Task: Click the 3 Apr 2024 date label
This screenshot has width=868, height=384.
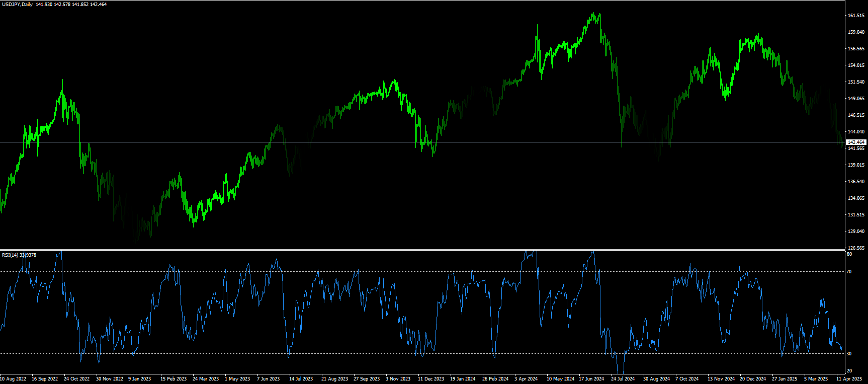Action: pos(526,379)
